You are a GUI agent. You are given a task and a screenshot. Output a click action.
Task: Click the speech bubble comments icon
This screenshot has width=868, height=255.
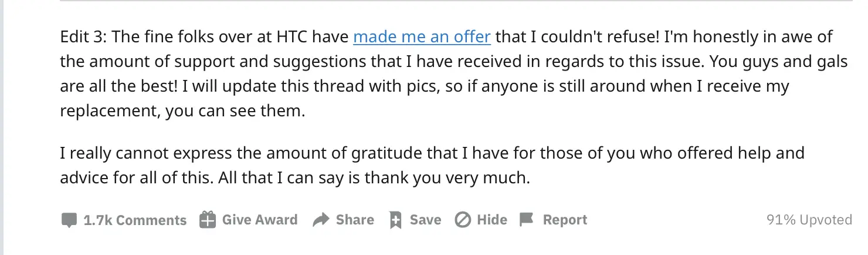pyautogui.click(x=69, y=220)
